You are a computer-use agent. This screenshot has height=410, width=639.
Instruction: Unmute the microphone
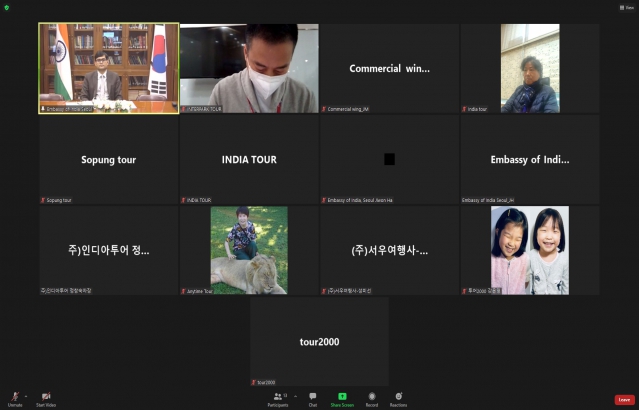click(13, 398)
